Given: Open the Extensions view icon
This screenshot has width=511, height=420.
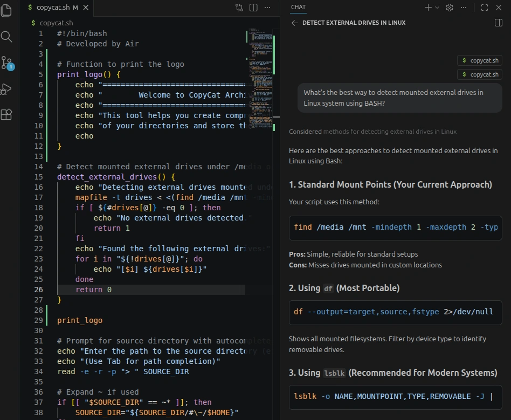Looking at the screenshot, I should point(6,114).
